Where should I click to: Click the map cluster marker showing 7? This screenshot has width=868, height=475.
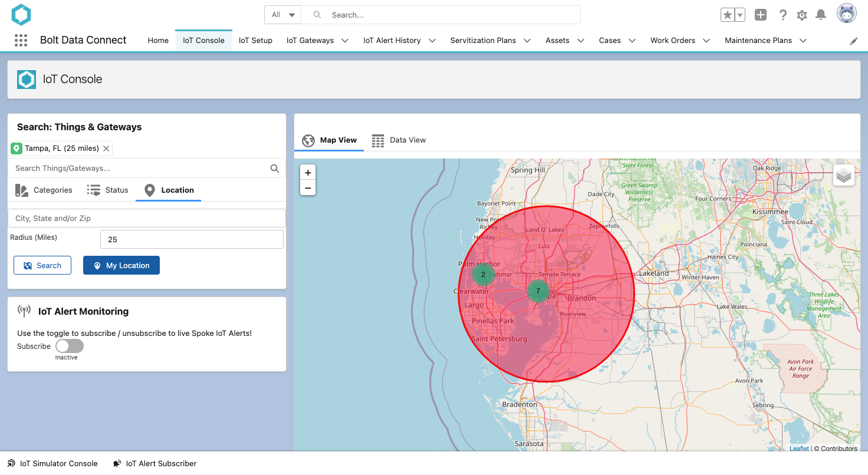coord(538,291)
